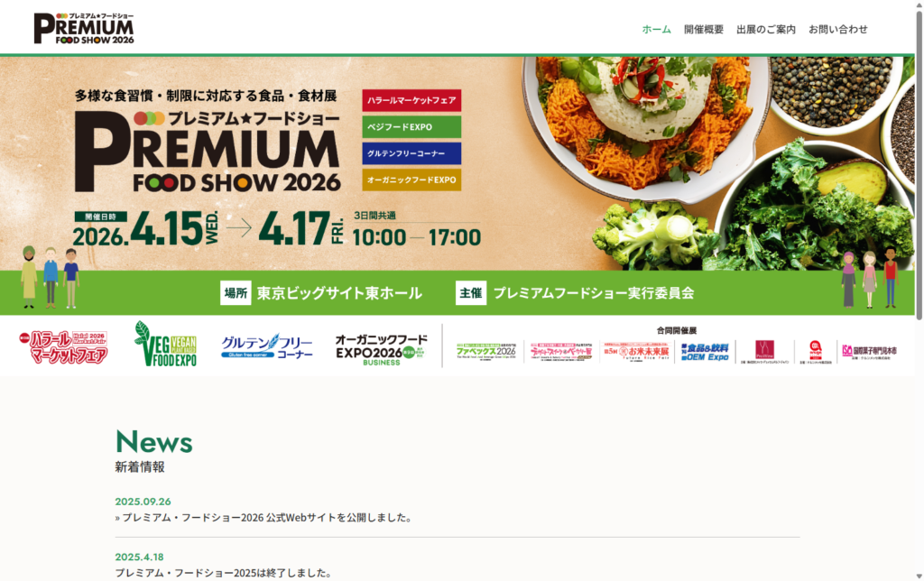This screenshot has width=924, height=581.
Task: Open the お問い合わせ contact page
Action: tap(838, 29)
